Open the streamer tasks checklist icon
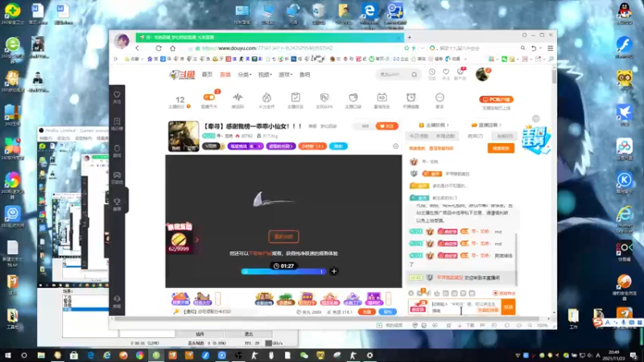The height and width of the screenshot is (362, 644). tap(295, 97)
